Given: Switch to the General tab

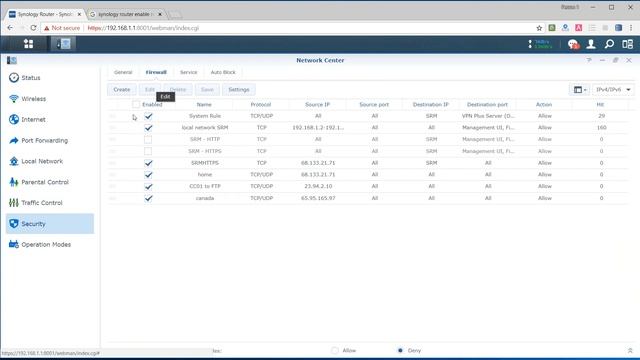Looking at the screenshot, I should [x=123, y=72].
